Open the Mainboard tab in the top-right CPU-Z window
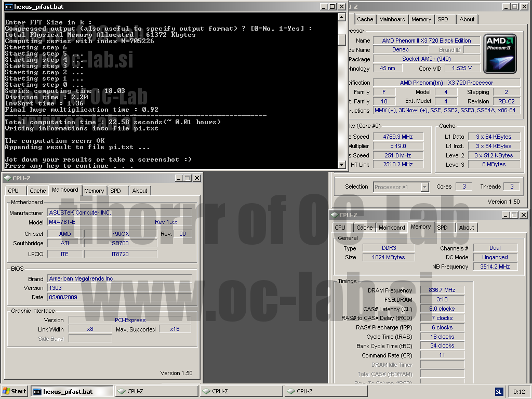The width and height of the screenshot is (532, 399). 392,19
